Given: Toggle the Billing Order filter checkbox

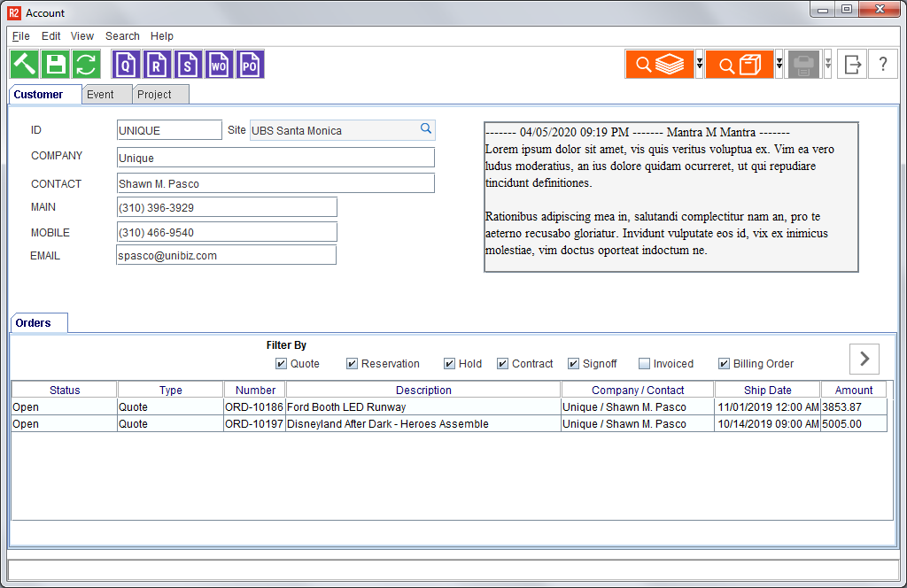Looking at the screenshot, I should [x=724, y=364].
